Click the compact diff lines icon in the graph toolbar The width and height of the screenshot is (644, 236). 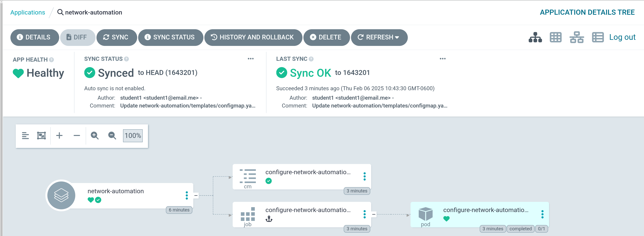tap(25, 136)
